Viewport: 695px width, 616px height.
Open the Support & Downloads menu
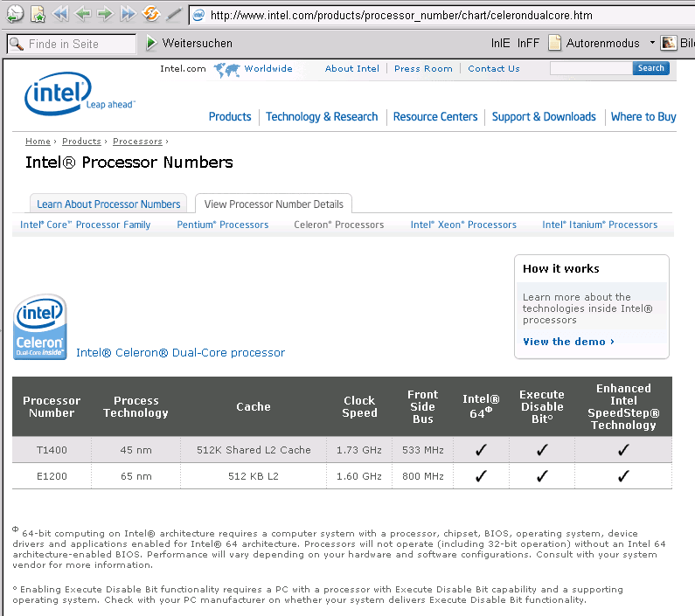pyautogui.click(x=544, y=116)
